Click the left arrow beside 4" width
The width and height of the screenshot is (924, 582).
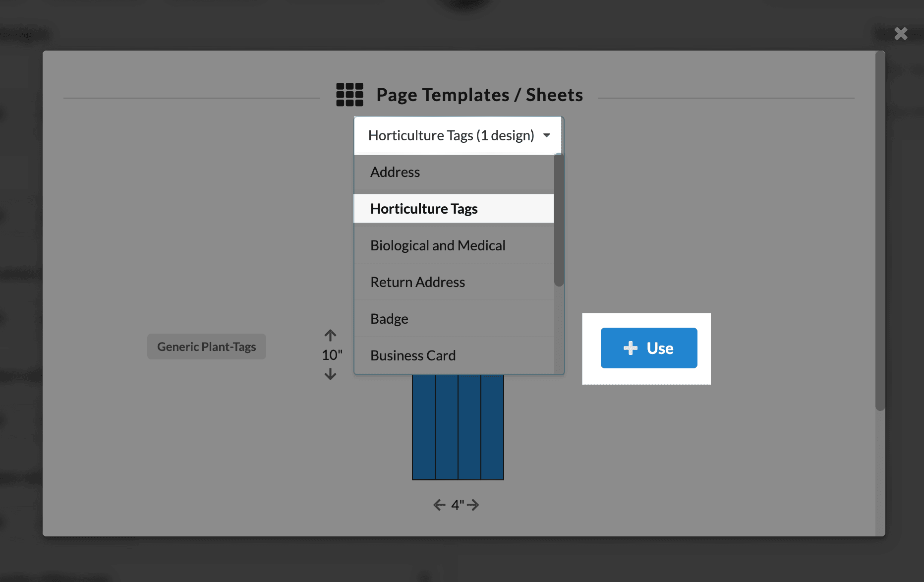click(x=439, y=505)
